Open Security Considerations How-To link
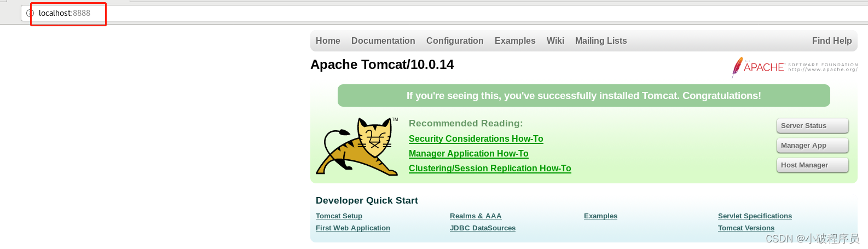 (x=476, y=139)
